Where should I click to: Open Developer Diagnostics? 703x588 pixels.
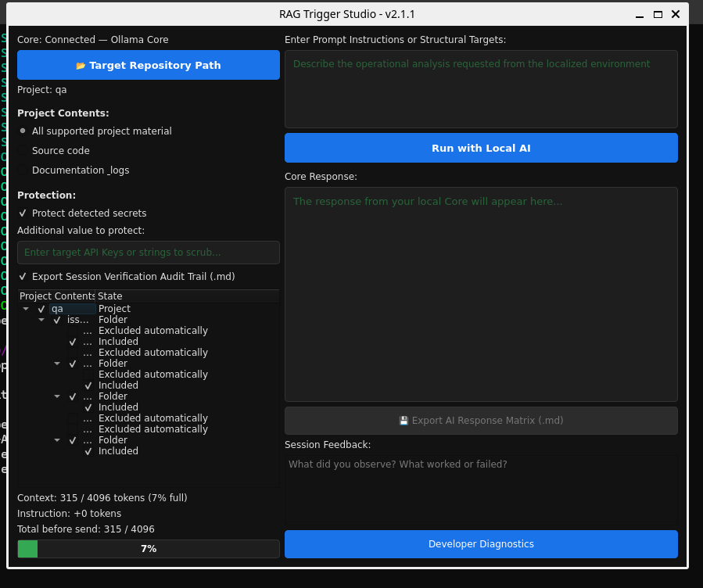(481, 544)
